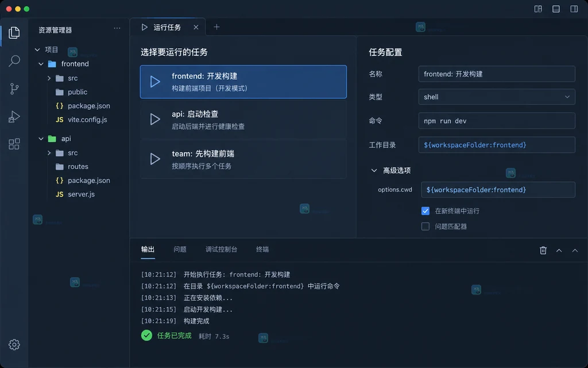The width and height of the screenshot is (588, 368).
Task: Open the Source Control branch icon
Action: tap(14, 89)
